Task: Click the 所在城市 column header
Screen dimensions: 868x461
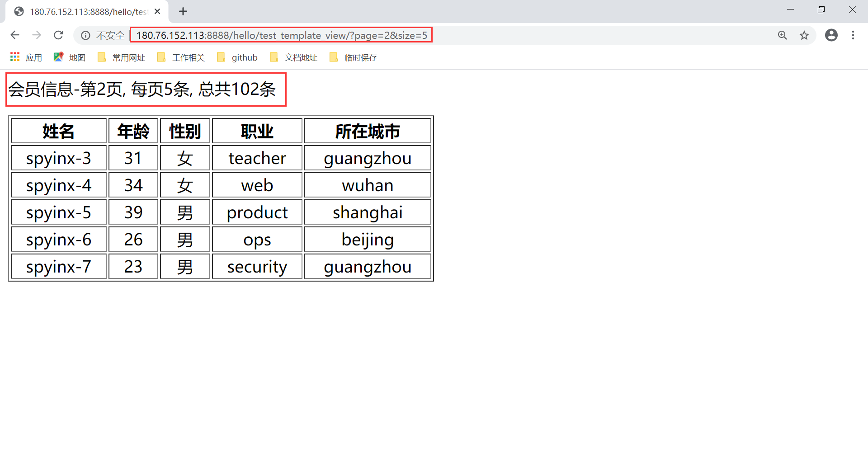Action: [x=368, y=131]
